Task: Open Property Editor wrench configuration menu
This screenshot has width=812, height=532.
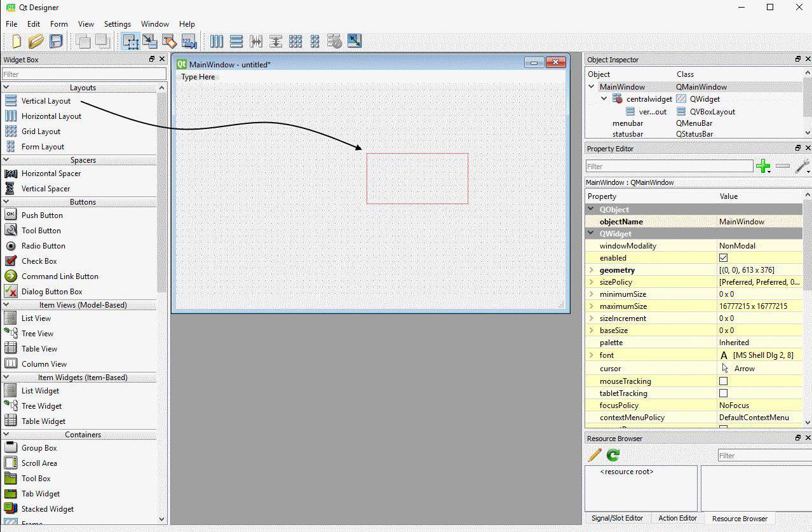Action: [802, 166]
